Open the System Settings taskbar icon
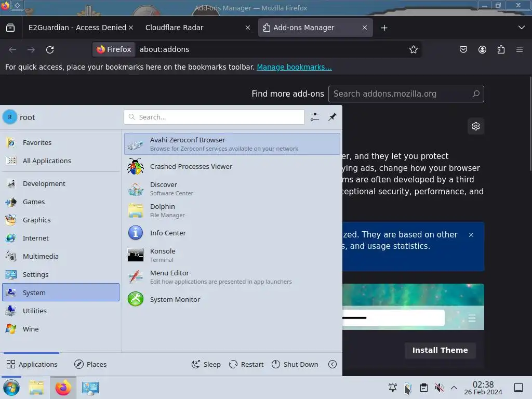Screen dimensions: 532x399 90,388
